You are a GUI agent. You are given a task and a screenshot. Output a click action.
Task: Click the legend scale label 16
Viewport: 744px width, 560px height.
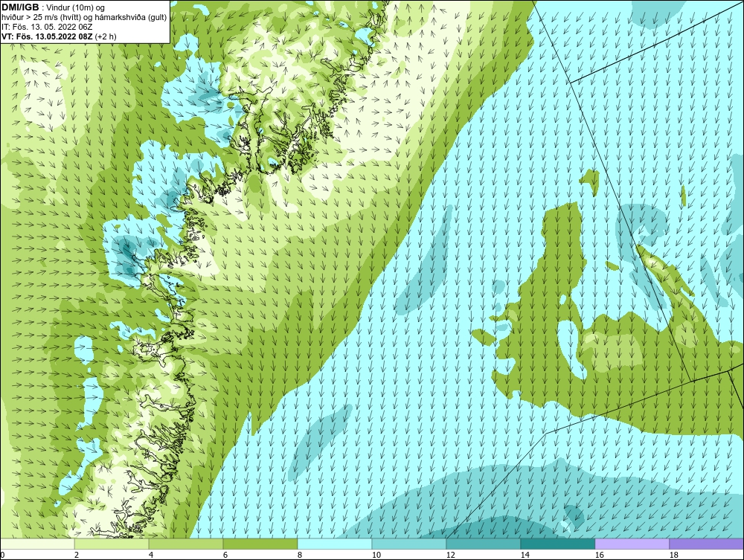tap(599, 555)
